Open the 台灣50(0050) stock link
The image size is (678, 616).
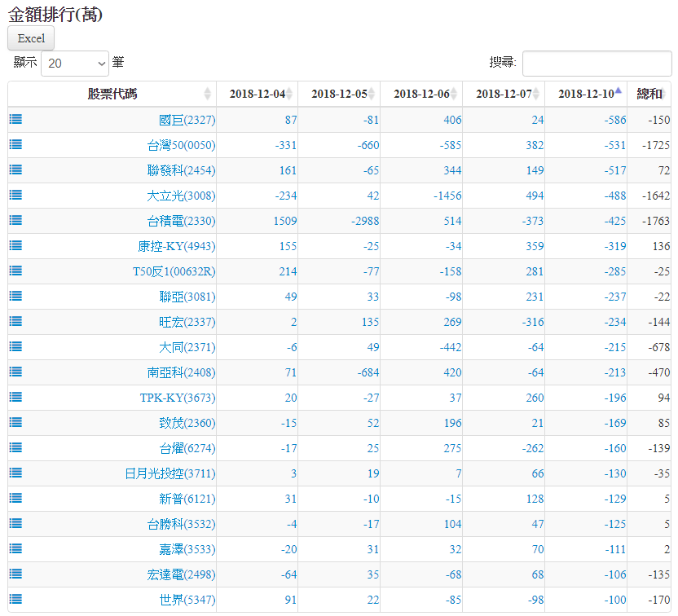[x=181, y=145]
